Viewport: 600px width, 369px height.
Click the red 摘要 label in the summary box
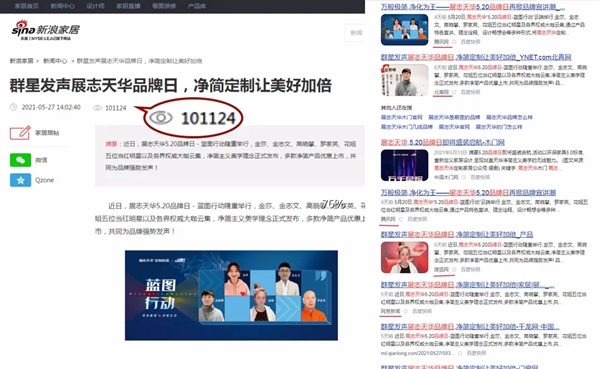click(x=112, y=144)
